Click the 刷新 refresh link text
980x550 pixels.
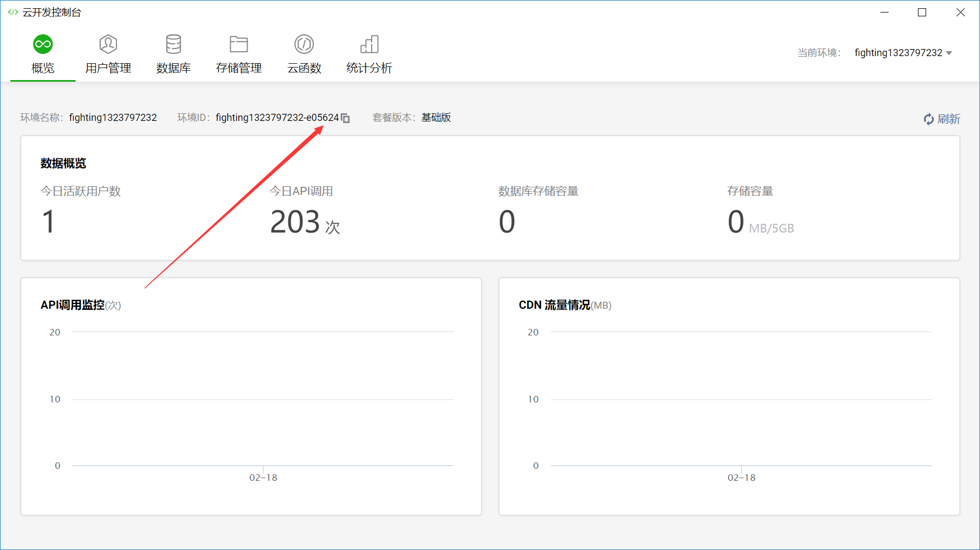coord(948,119)
